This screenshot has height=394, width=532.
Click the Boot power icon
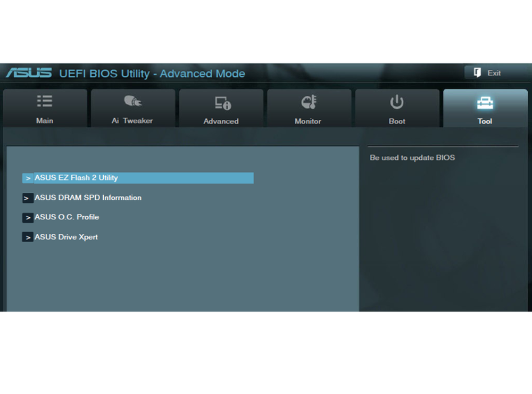(397, 102)
